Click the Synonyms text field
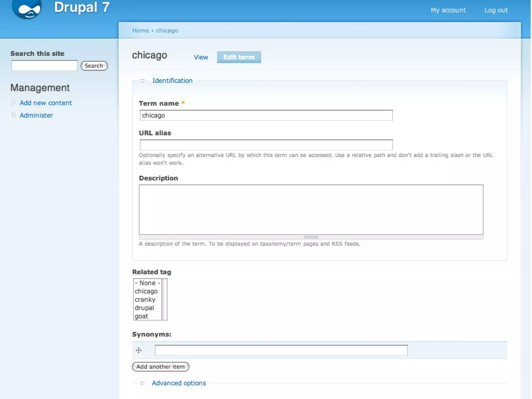Image resolution: width=532 pixels, height=399 pixels. [x=281, y=350]
